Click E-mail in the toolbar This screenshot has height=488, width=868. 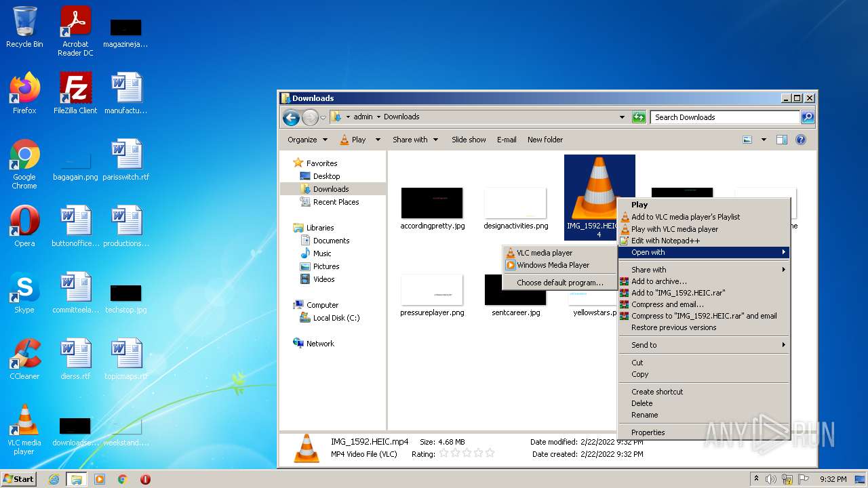tap(507, 140)
